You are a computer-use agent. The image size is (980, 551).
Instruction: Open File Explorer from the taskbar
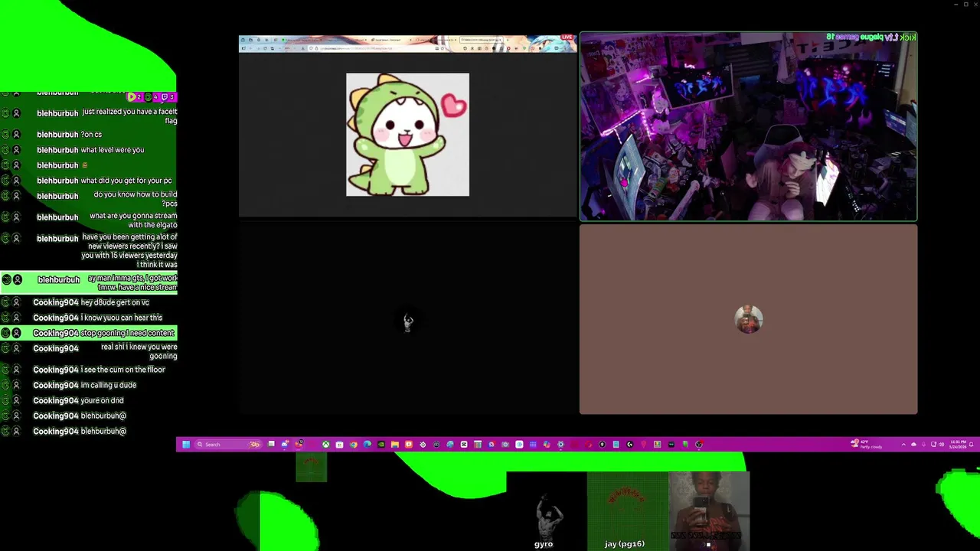click(x=394, y=444)
